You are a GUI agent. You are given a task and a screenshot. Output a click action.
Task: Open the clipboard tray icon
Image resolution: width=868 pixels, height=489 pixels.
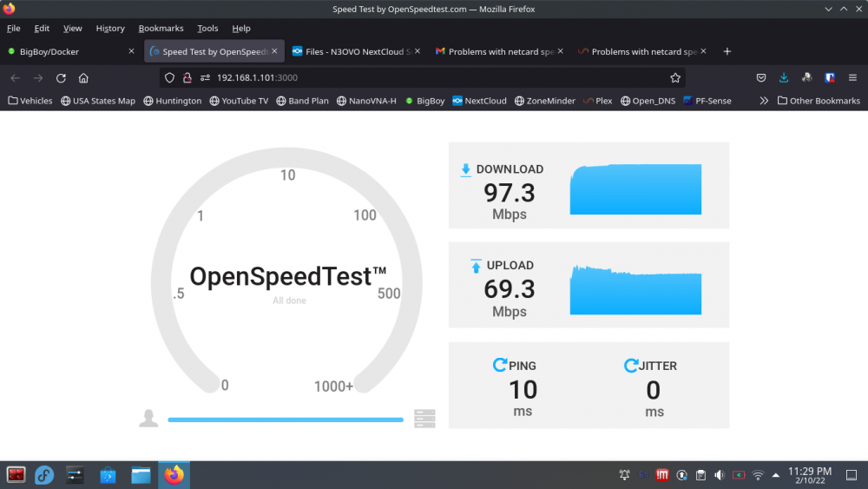click(x=700, y=475)
